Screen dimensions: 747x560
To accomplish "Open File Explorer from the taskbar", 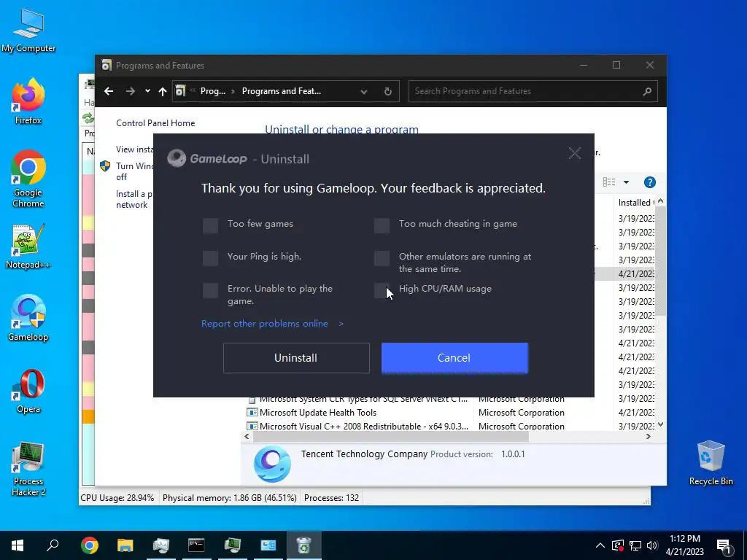I will [x=125, y=545].
